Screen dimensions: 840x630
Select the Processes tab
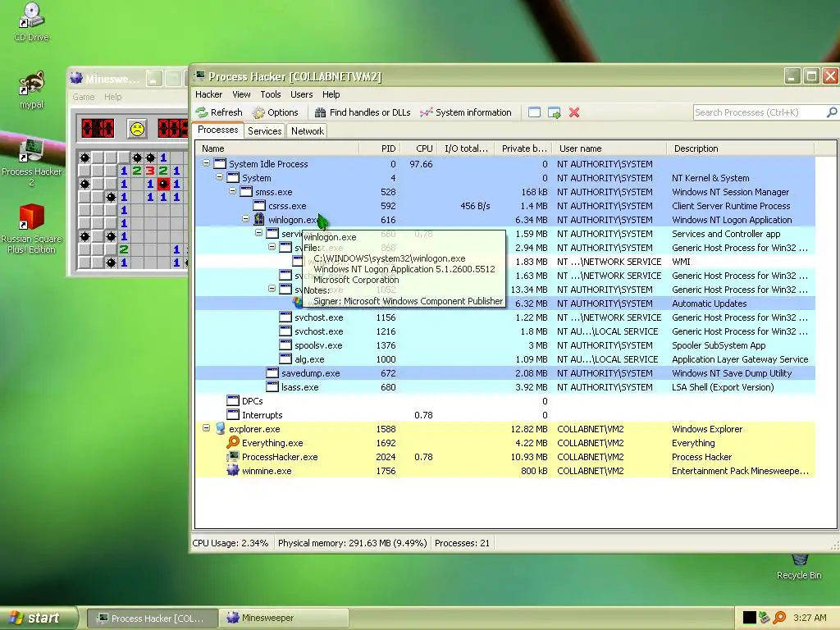coord(217,130)
